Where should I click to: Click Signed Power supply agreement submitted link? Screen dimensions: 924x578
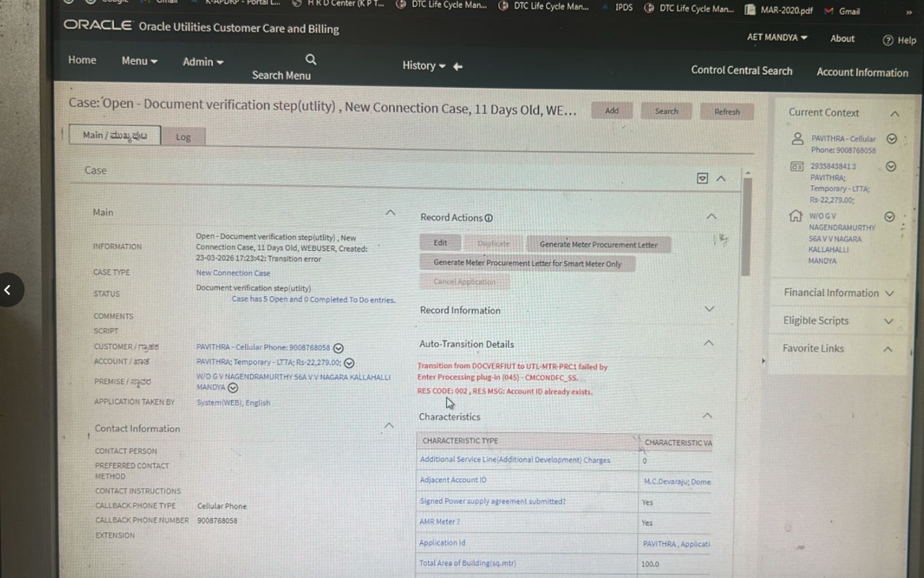tap(492, 501)
